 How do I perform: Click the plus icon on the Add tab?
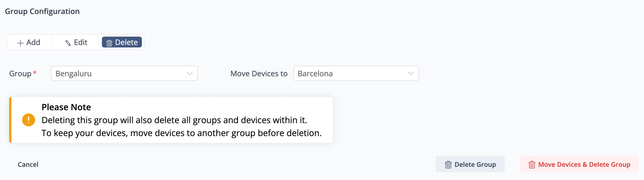click(20, 43)
